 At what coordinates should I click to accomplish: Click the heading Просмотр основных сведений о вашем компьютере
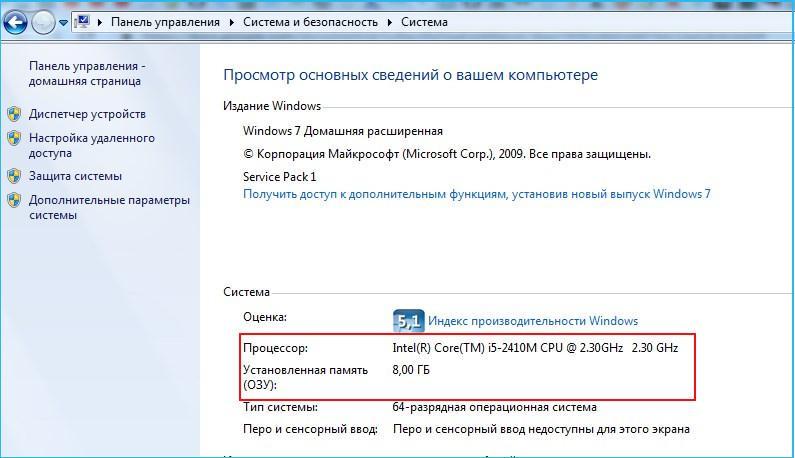[x=411, y=75]
